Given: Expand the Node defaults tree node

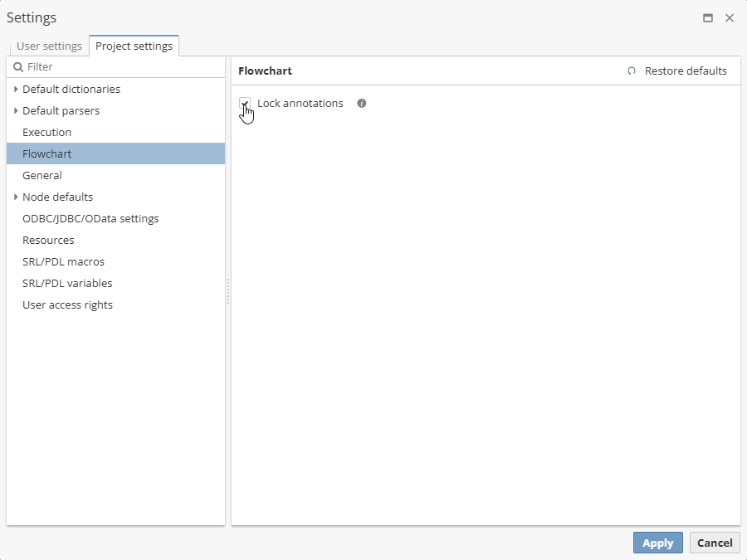Looking at the screenshot, I should [x=16, y=197].
